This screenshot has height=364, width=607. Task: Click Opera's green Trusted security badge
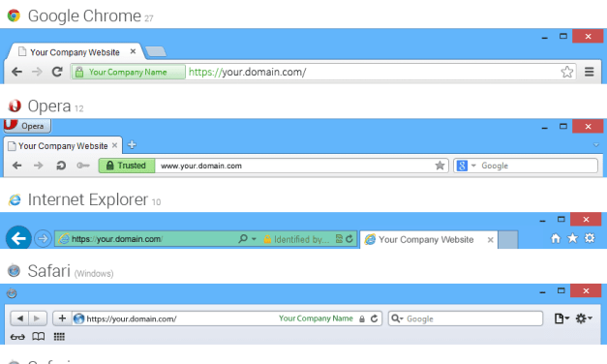[127, 166]
